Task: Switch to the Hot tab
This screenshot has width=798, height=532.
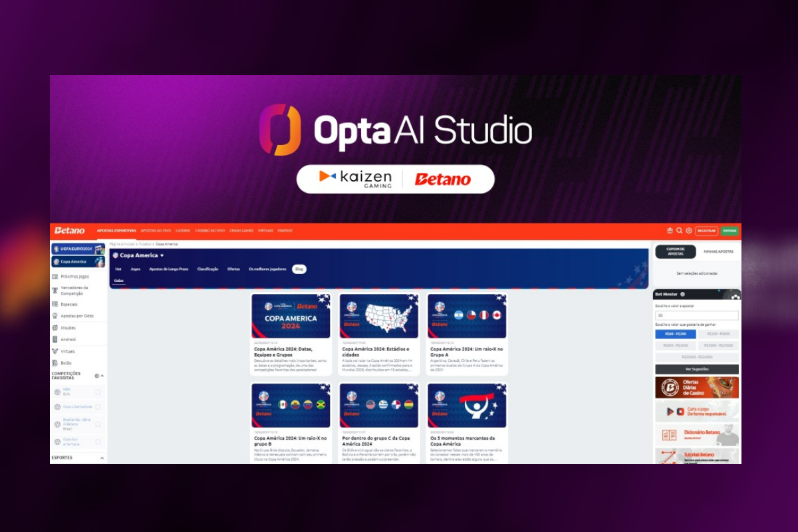Action: pyautogui.click(x=118, y=269)
